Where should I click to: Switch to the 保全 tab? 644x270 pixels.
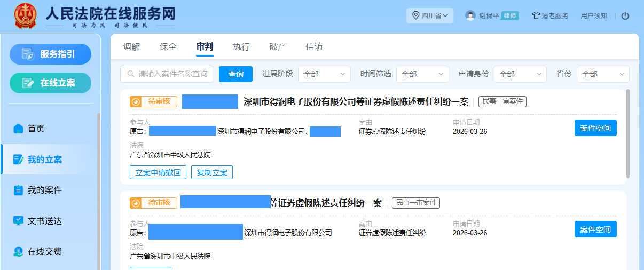168,46
